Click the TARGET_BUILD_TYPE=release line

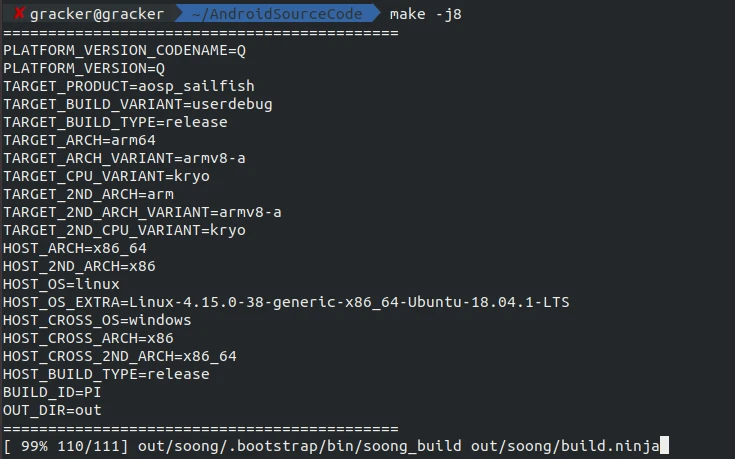115,122
